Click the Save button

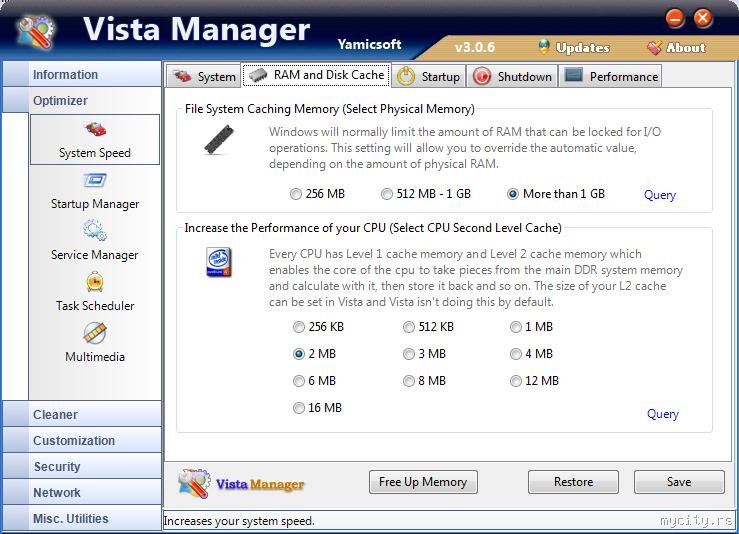pos(679,482)
